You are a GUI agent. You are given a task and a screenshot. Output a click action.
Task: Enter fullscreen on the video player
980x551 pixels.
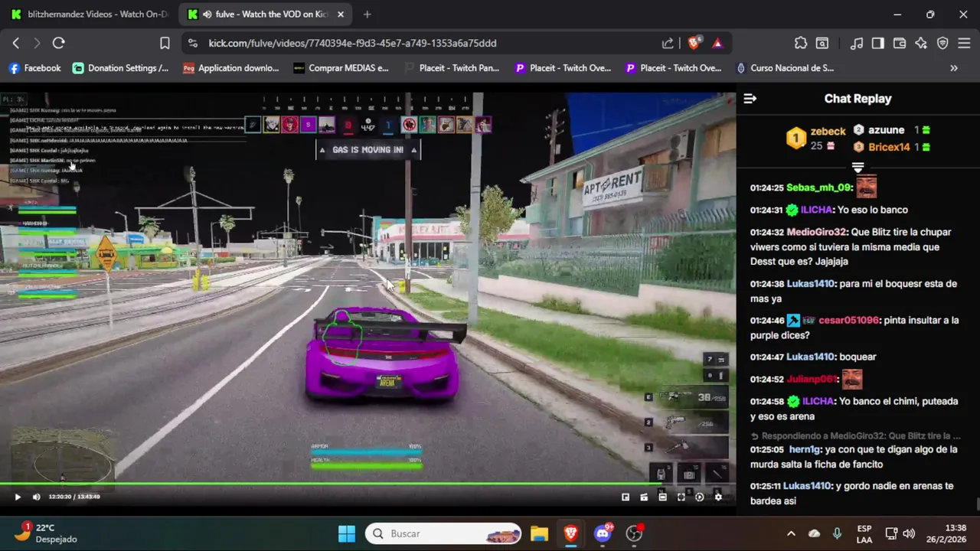(681, 497)
